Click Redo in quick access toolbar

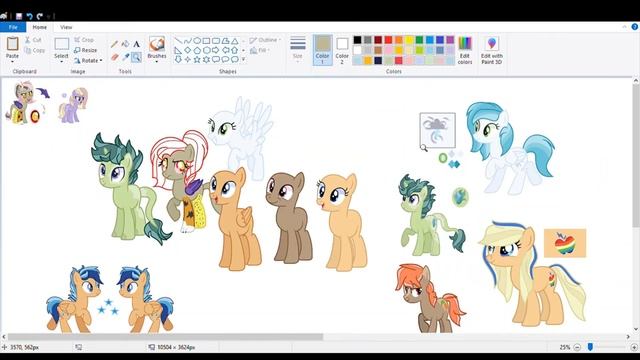coord(40,16)
